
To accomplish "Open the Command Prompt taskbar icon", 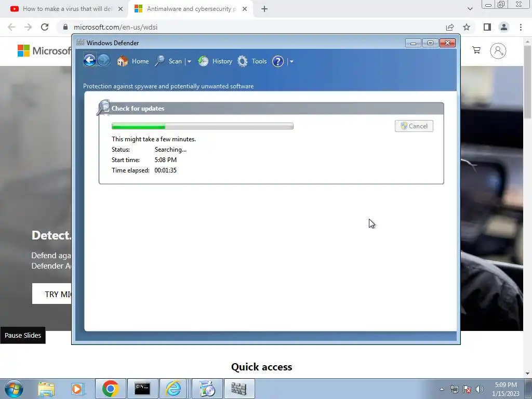I will click(x=142, y=389).
